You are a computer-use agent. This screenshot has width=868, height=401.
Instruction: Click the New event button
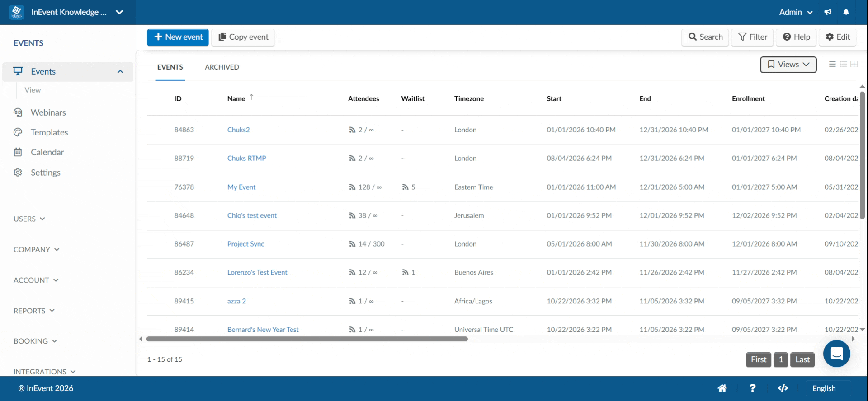pyautogui.click(x=178, y=37)
